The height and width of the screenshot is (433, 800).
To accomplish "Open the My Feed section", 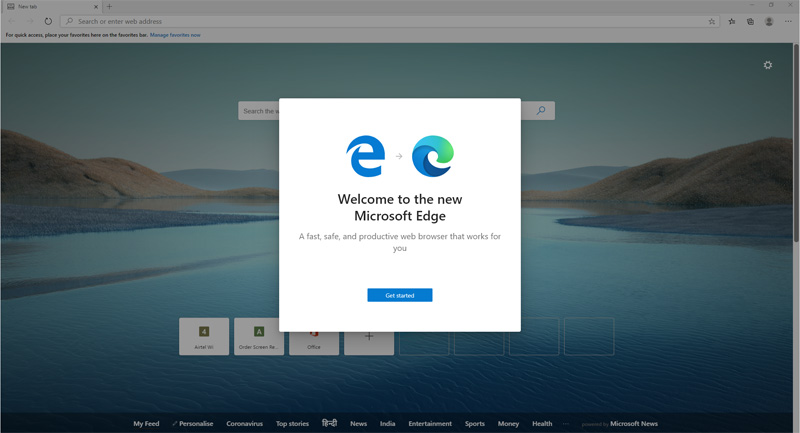I will [146, 424].
